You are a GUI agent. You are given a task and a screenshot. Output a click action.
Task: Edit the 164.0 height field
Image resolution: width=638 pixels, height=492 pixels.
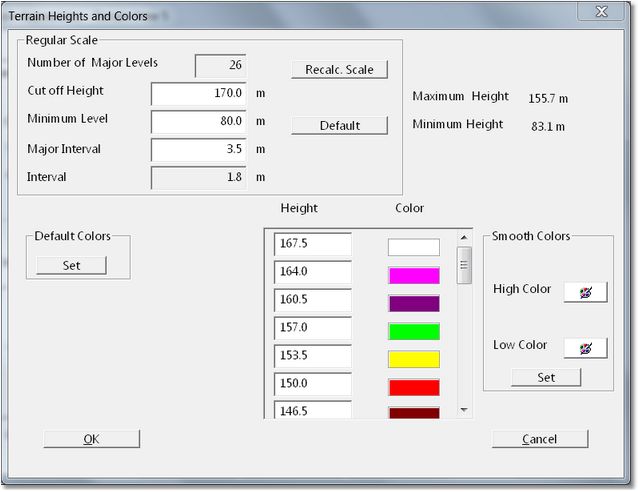[x=313, y=272]
